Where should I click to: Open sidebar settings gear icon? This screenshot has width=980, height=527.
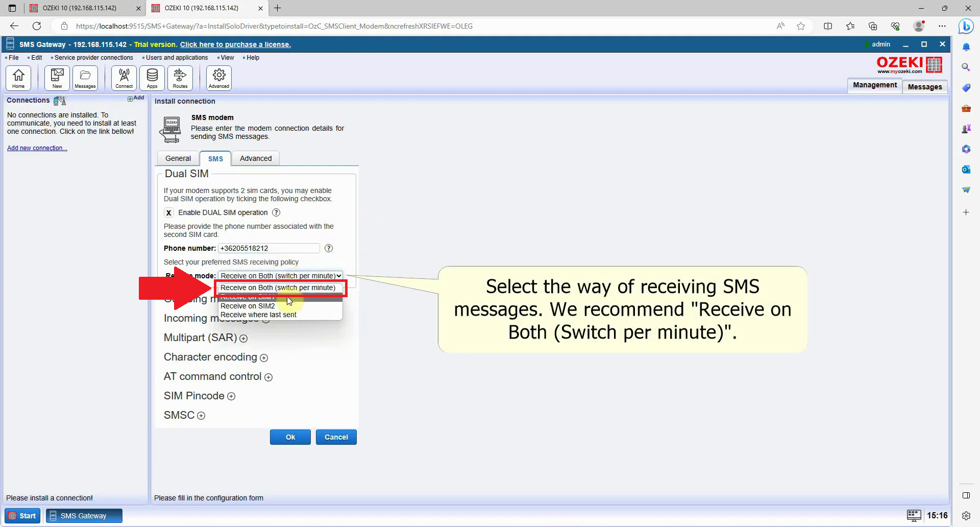(x=966, y=516)
